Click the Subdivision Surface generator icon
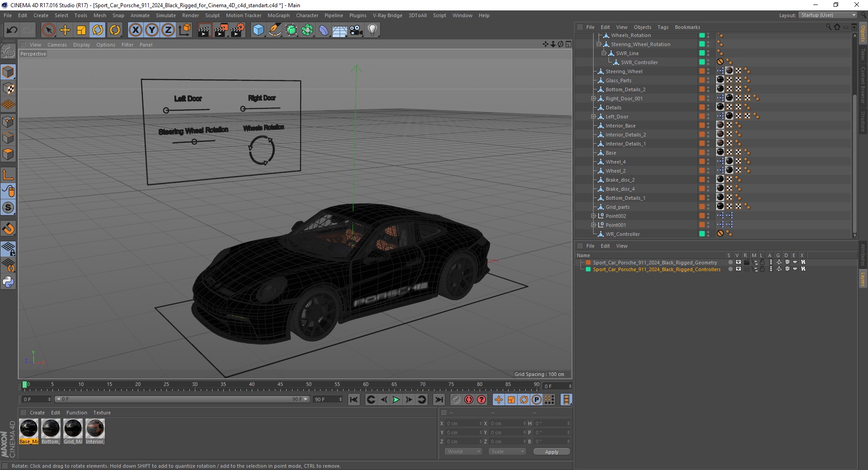This screenshot has width=868, height=470. [291, 30]
